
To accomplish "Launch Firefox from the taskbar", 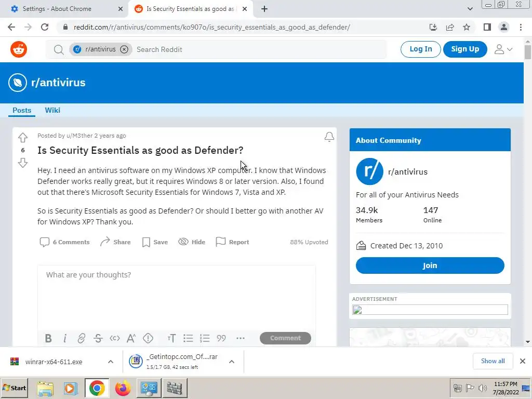I will pyautogui.click(x=123, y=388).
